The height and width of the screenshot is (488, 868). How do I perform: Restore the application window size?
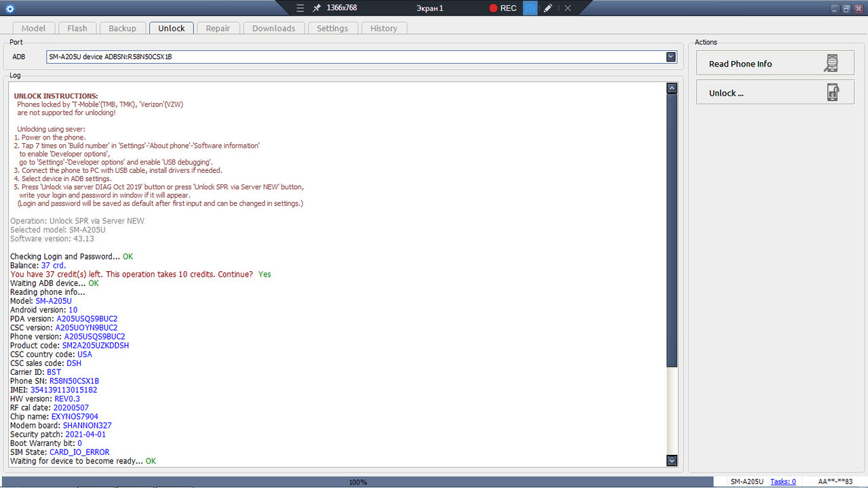pos(846,9)
